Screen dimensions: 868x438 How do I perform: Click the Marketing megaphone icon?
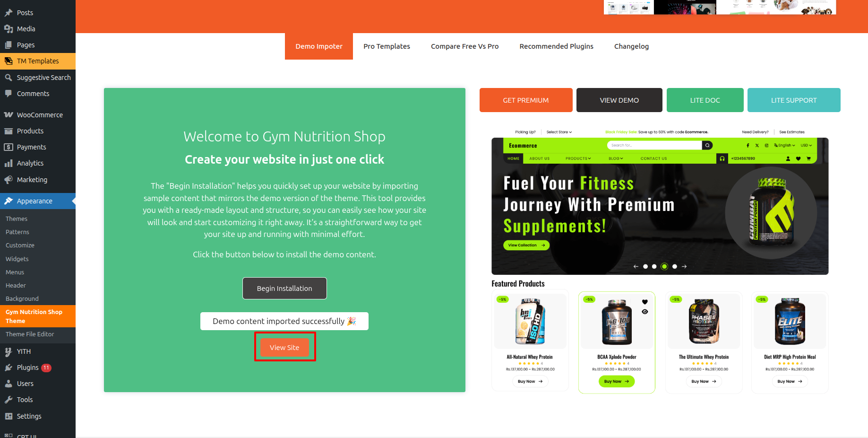point(9,180)
